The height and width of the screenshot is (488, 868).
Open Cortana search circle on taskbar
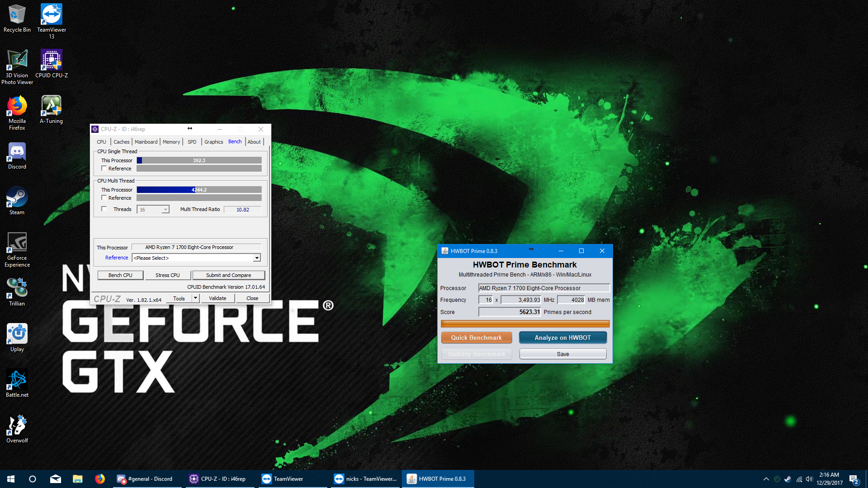click(x=33, y=479)
